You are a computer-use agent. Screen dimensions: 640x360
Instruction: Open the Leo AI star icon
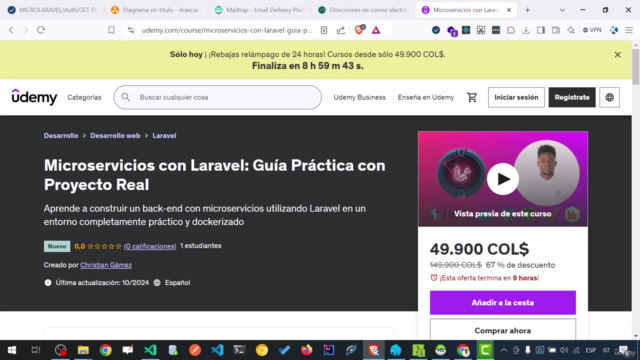coord(571,30)
